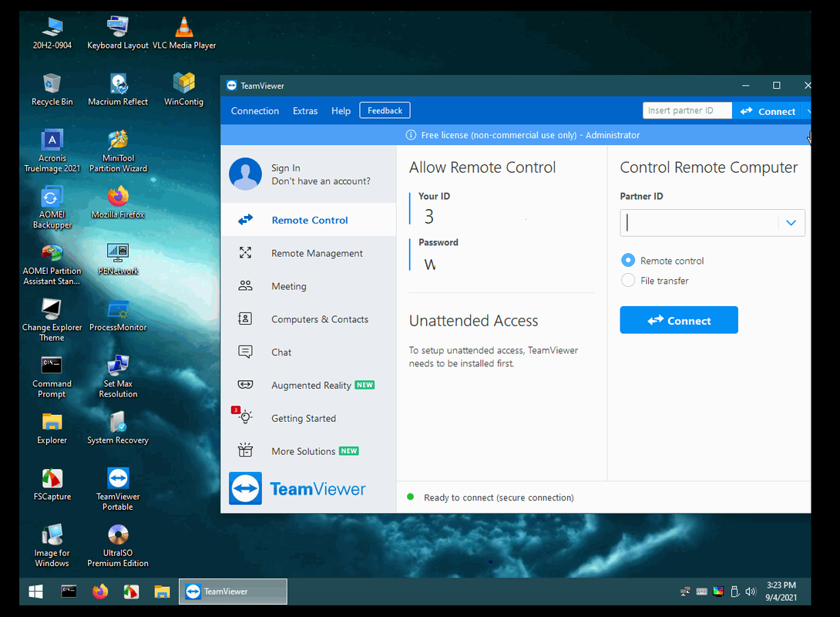Open File Explorer from taskbar

[x=162, y=592]
